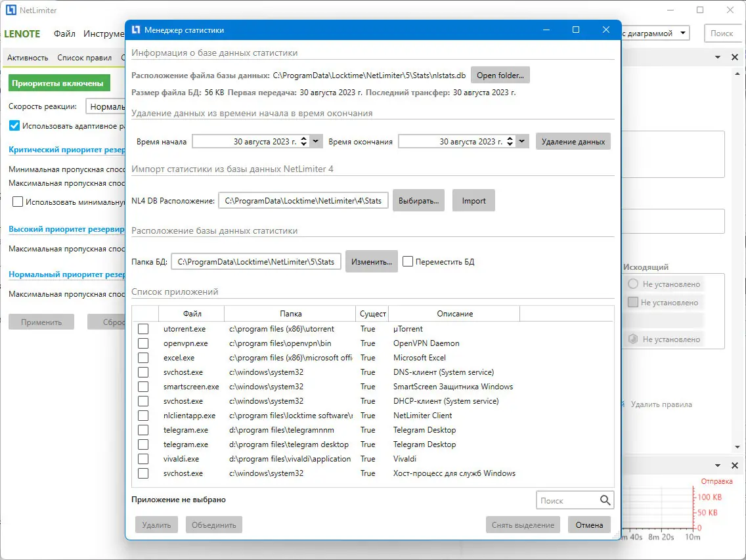Click the start time spinner arrows
746x560 pixels.
click(x=304, y=141)
